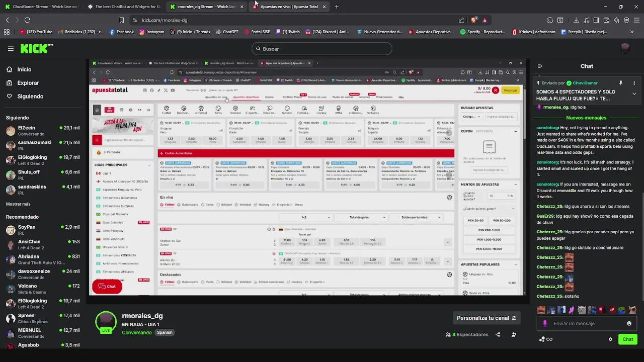Click the Brave shields icon

474,20
